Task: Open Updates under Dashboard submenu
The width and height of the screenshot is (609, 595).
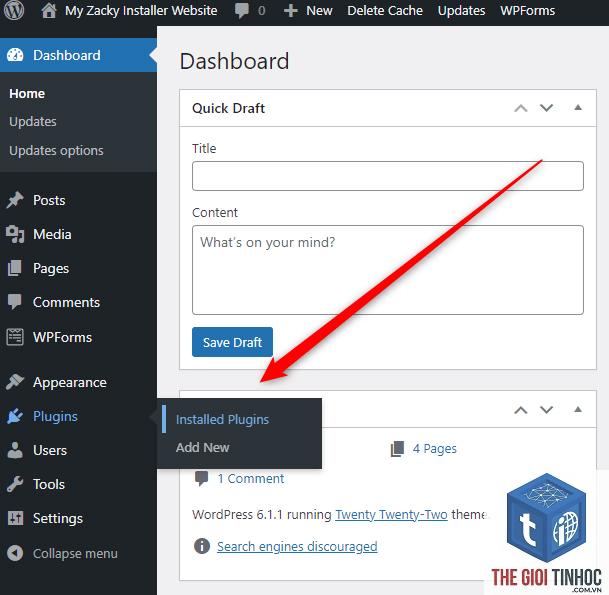Action: 33,122
